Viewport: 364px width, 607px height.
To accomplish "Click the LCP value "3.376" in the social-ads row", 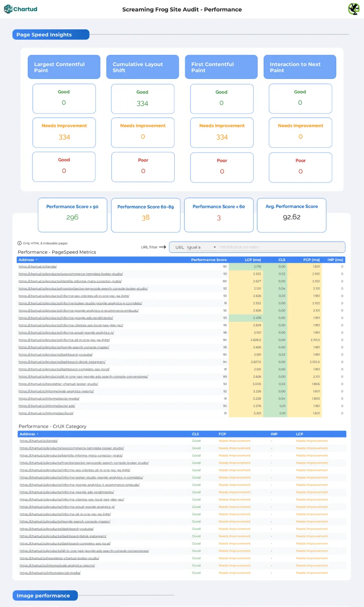I will pyautogui.click(x=257, y=406).
